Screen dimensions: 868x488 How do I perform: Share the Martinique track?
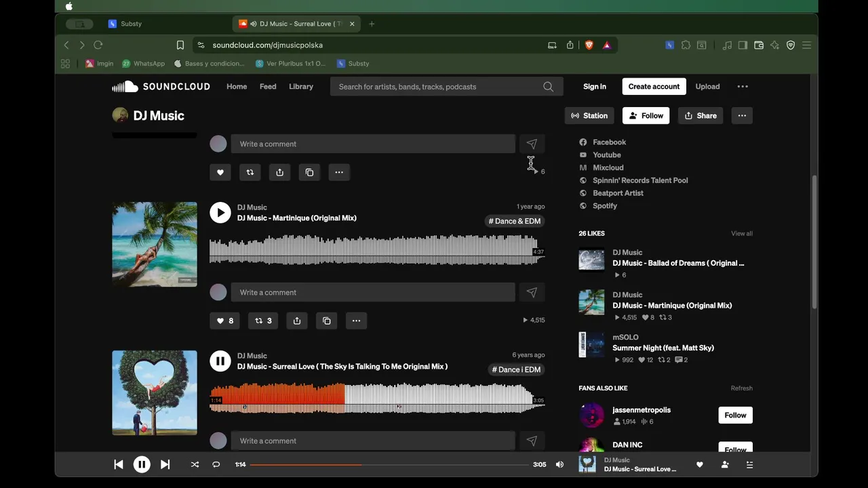tap(297, 321)
